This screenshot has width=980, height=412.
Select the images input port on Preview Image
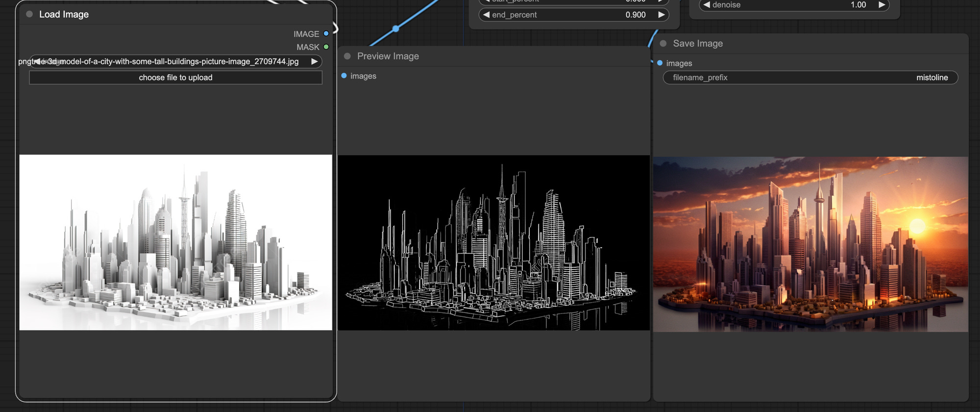344,76
